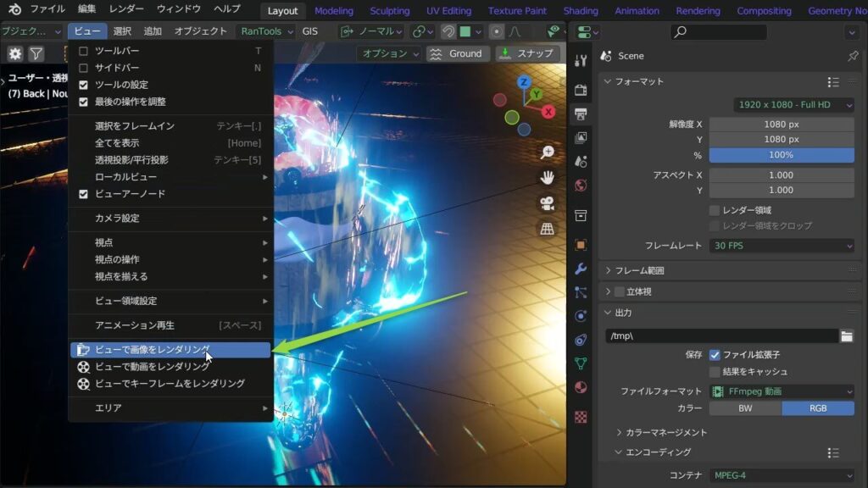The image size is (868, 488).
Task: Click the Ground button
Action: (458, 53)
